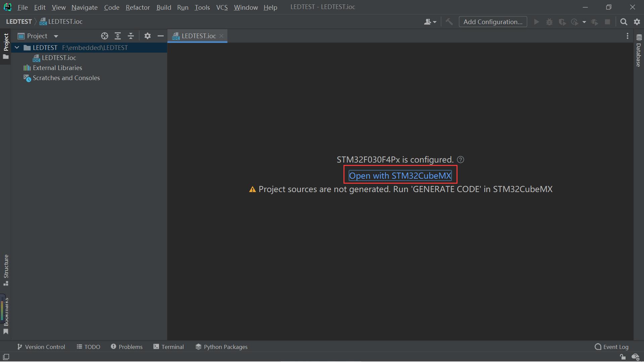644x362 pixels.
Task: Click the Run play icon in toolbar
Action: click(536, 22)
